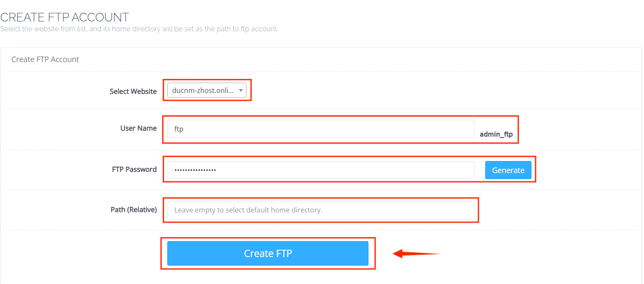Focus the User Name input field
This screenshot has width=644, height=284.
tap(321, 129)
